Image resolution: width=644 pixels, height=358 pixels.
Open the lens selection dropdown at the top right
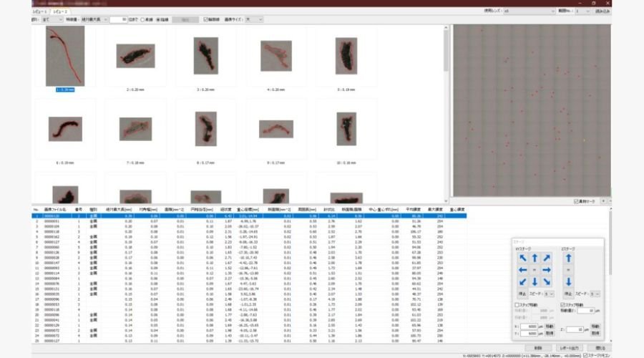(530, 11)
